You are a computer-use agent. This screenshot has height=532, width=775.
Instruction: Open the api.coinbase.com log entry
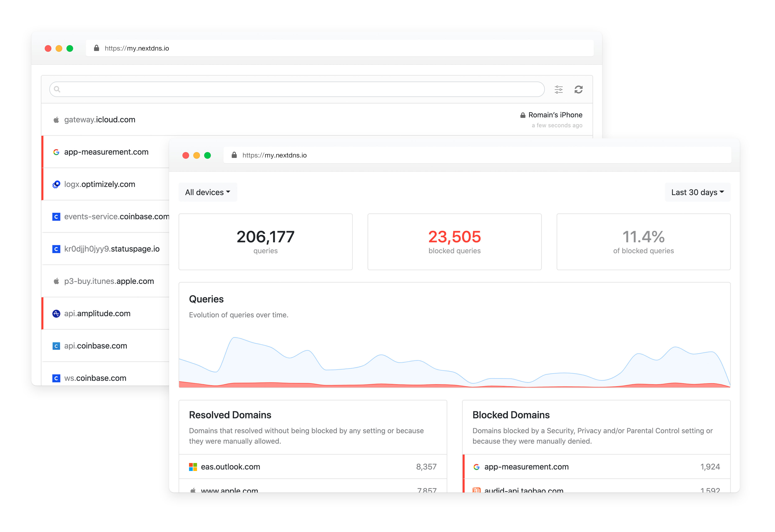(x=105, y=346)
